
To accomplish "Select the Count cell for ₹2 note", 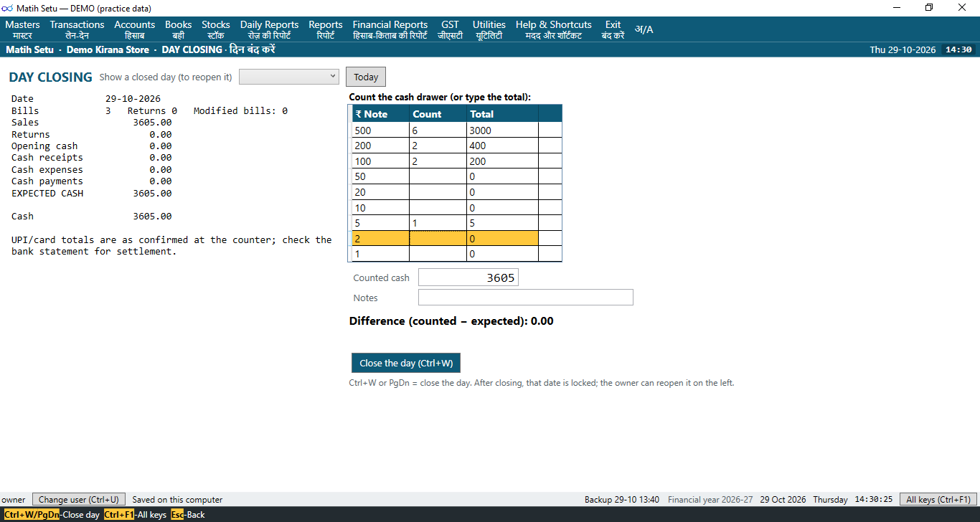I will [x=438, y=238].
